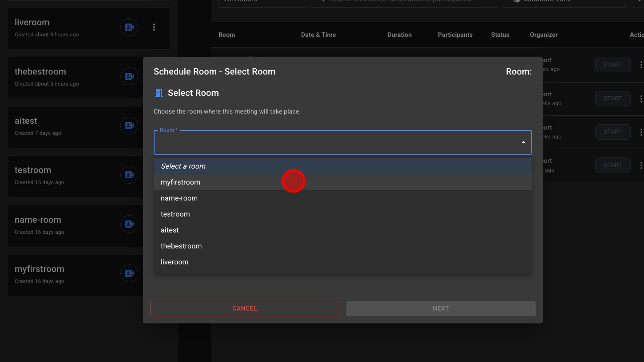Start video call for liveroom
The width and height of the screenshot is (644, 362).
click(x=129, y=28)
